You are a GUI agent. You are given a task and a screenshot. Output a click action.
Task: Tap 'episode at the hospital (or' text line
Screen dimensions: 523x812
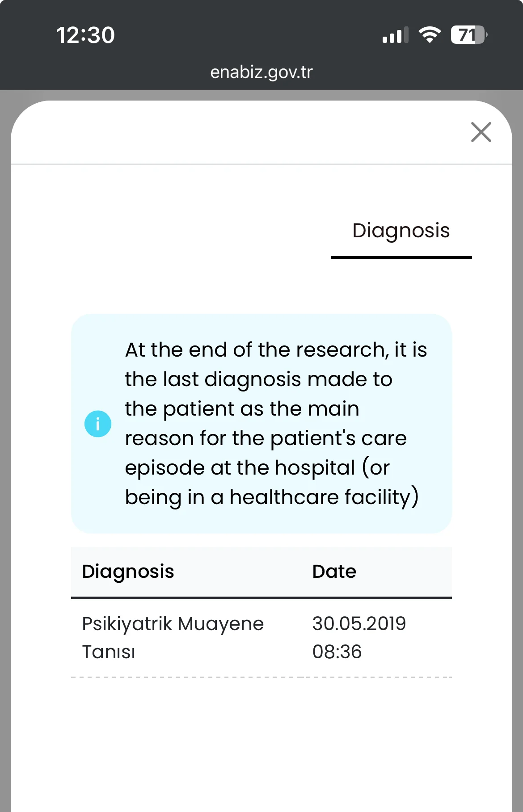point(257,468)
